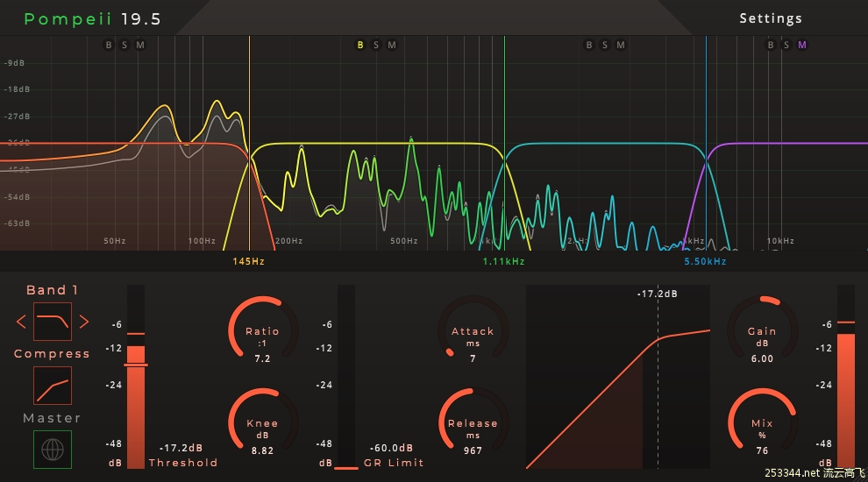
Task: Click the Release value 967
Action: coord(473,450)
